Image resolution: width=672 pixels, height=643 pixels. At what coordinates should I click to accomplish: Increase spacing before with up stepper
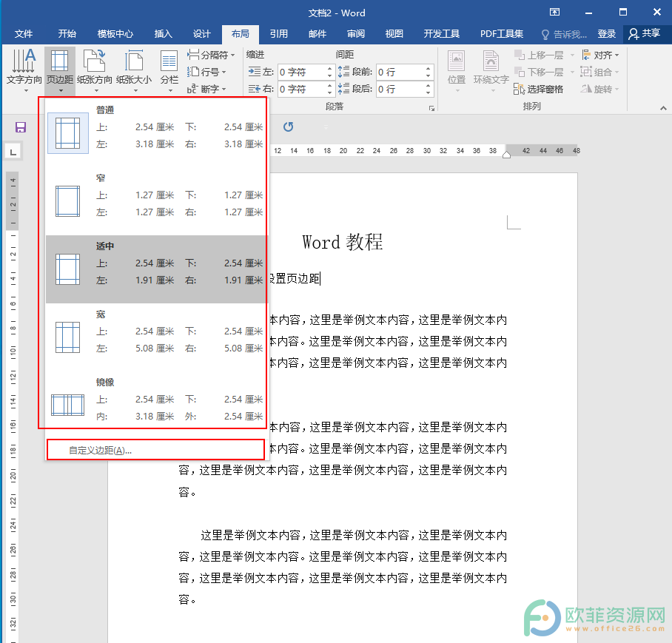[x=429, y=68]
